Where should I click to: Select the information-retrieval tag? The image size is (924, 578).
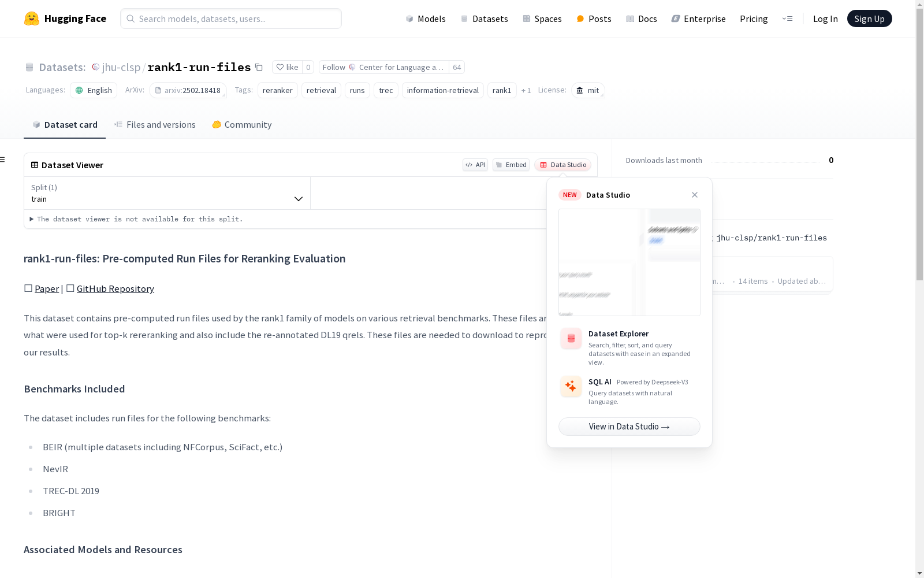click(x=443, y=90)
